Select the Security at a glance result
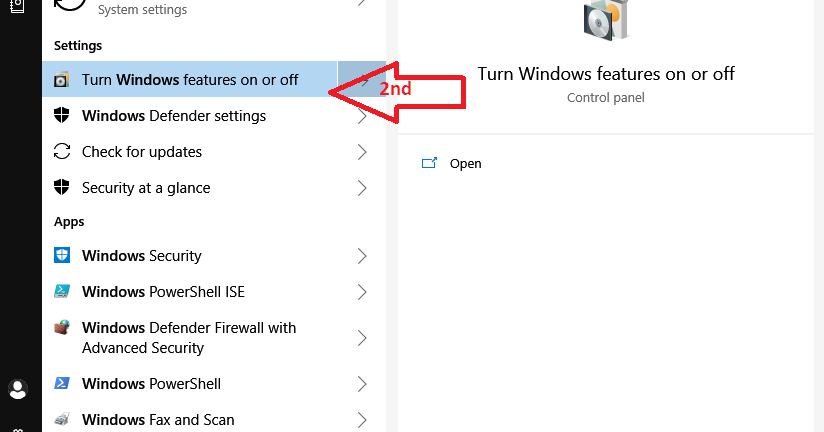Image resolution: width=824 pixels, height=432 pixels. tap(214, 188)
